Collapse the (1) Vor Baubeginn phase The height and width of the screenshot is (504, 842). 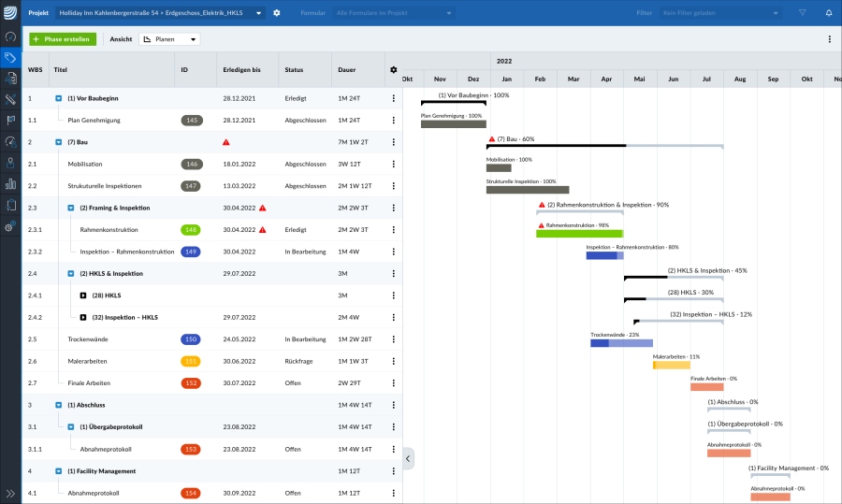pyautogui.click(x=59, y=98)
